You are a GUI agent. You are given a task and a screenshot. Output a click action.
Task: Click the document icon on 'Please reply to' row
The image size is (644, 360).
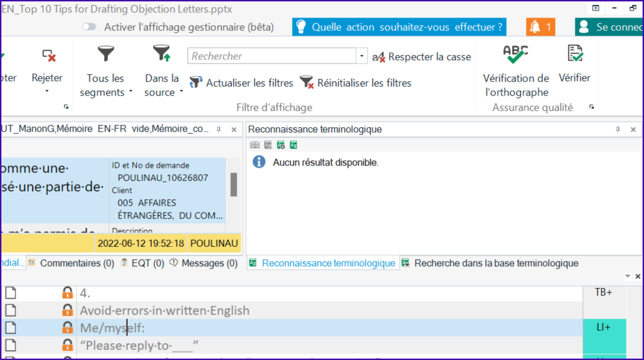(11, 345)
